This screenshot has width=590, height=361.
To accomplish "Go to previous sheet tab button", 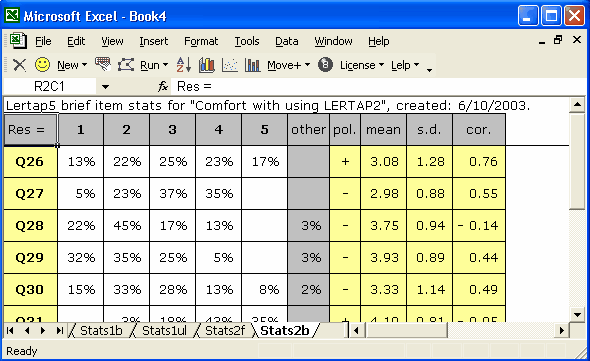I will coord(27,331).
